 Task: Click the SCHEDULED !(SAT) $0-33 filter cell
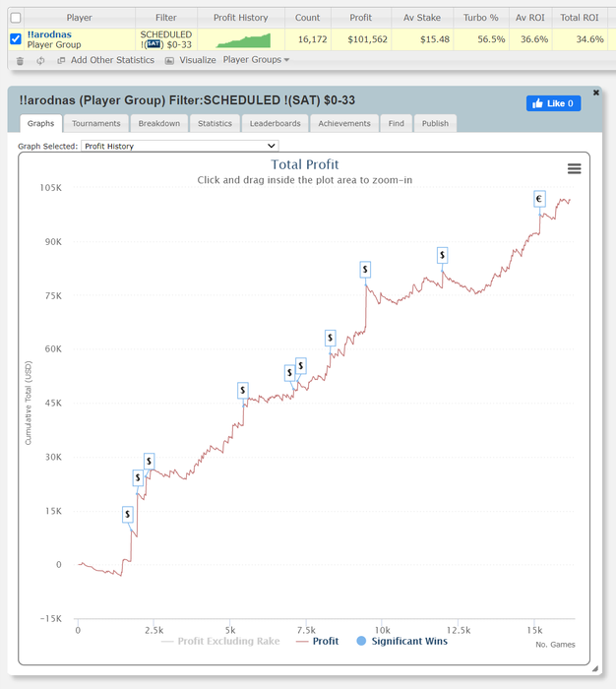click(x=166, y=39)
